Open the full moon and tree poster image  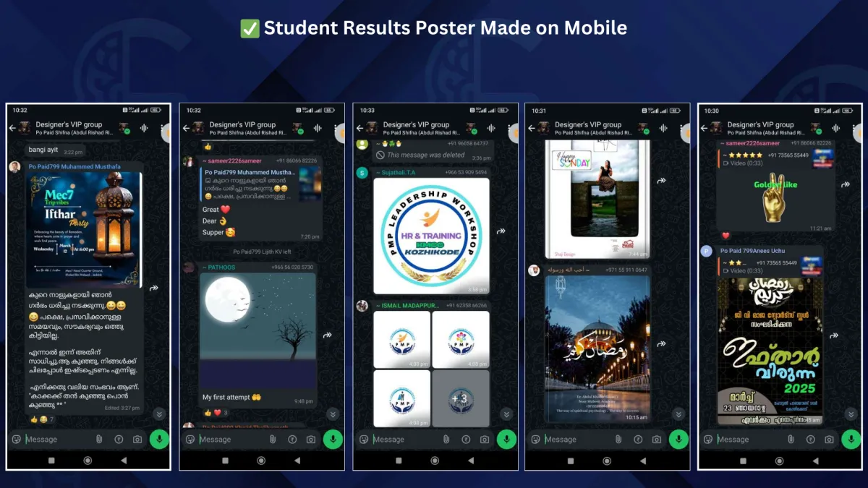tap(258, 330)
